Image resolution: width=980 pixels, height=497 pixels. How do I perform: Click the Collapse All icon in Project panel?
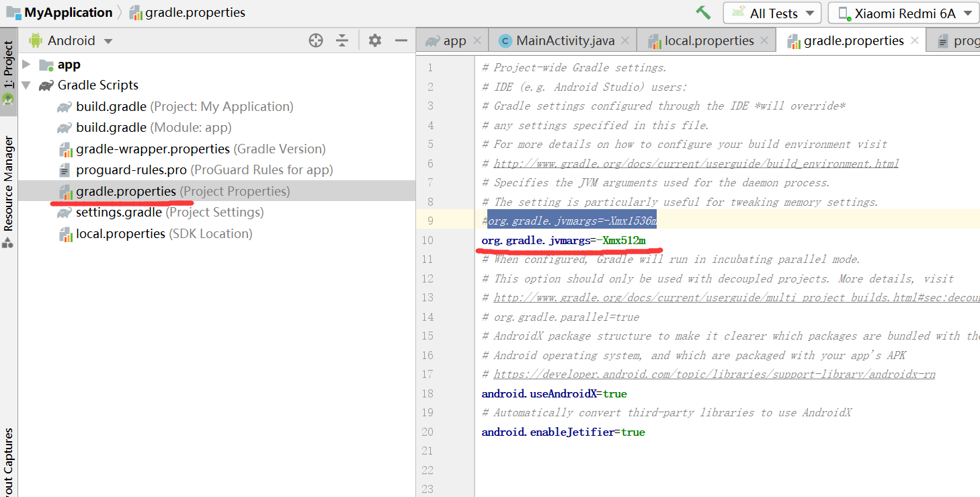click(x=342, y=40)
